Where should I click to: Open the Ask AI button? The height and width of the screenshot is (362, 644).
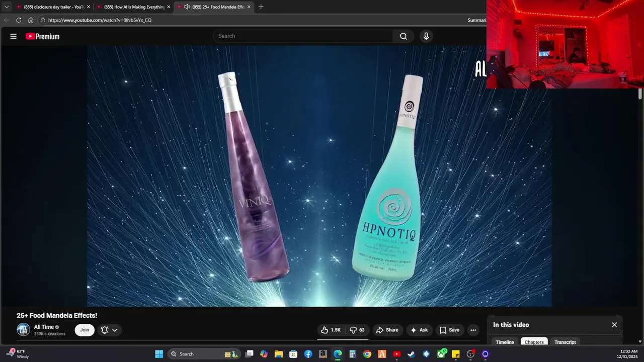coord(419,330)
